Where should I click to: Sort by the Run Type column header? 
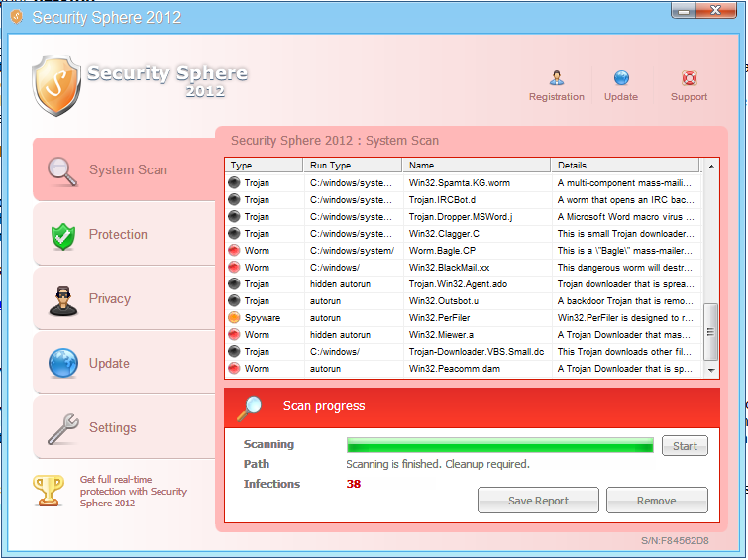click(353, 166)
